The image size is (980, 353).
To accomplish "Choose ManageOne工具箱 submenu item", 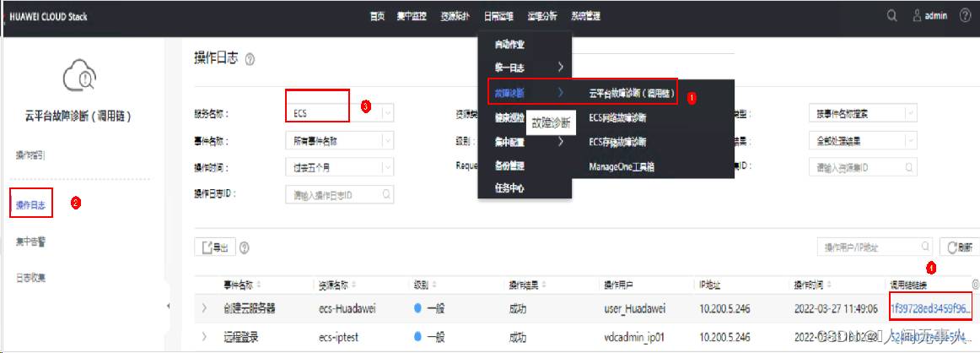I will [622, 166].
